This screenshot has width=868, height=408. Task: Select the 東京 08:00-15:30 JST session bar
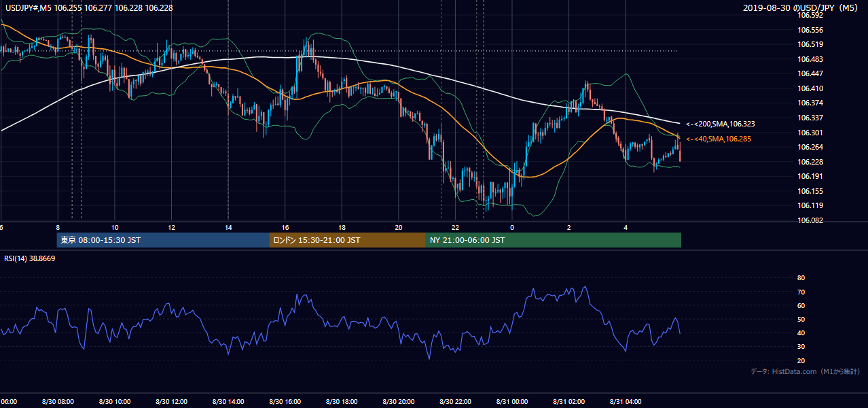point(163,240)
